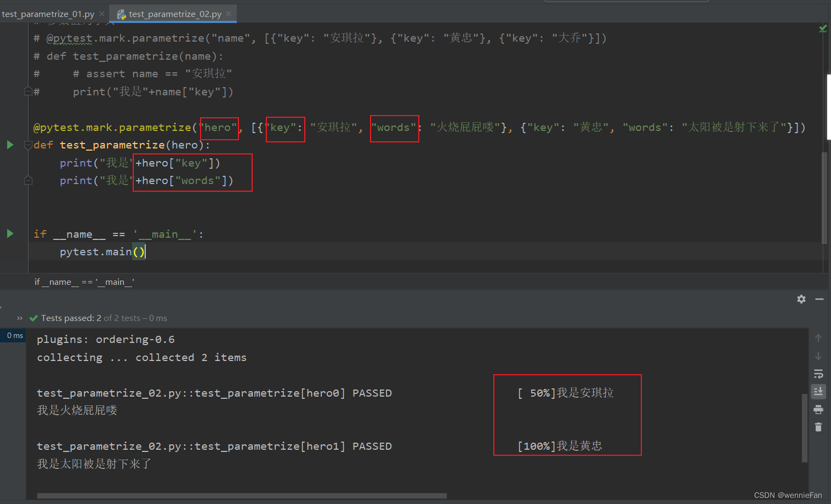Screen dimensions: 831x504
Task: Close the test_parametrize_01.py tab
Action: tap(101, 15)
